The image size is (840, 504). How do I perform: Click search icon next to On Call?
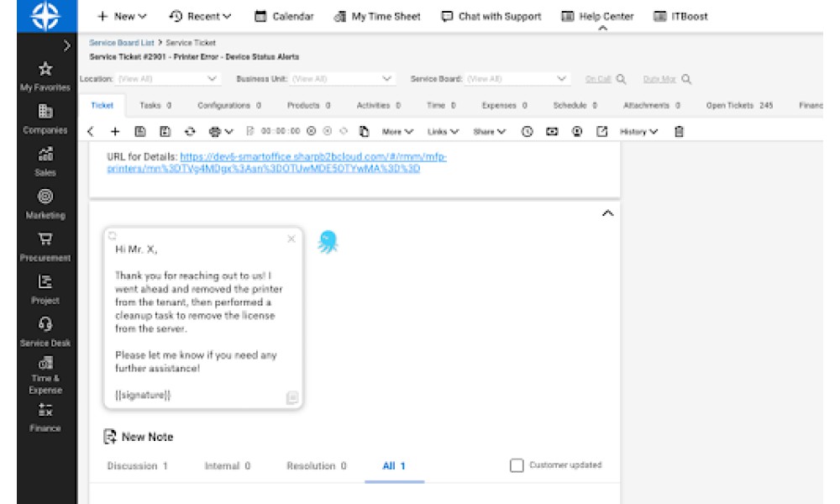[x=622, y=79]
